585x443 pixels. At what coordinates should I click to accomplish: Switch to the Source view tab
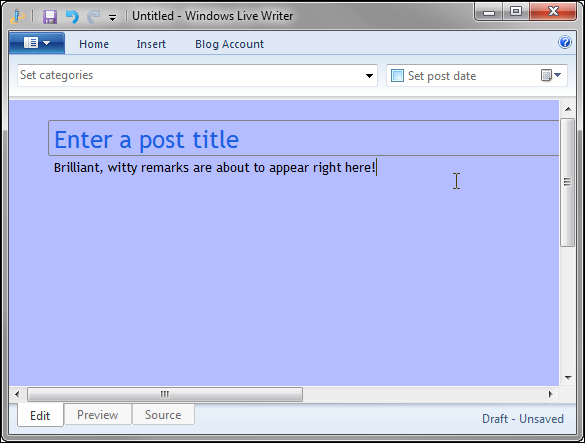point(163,415)
